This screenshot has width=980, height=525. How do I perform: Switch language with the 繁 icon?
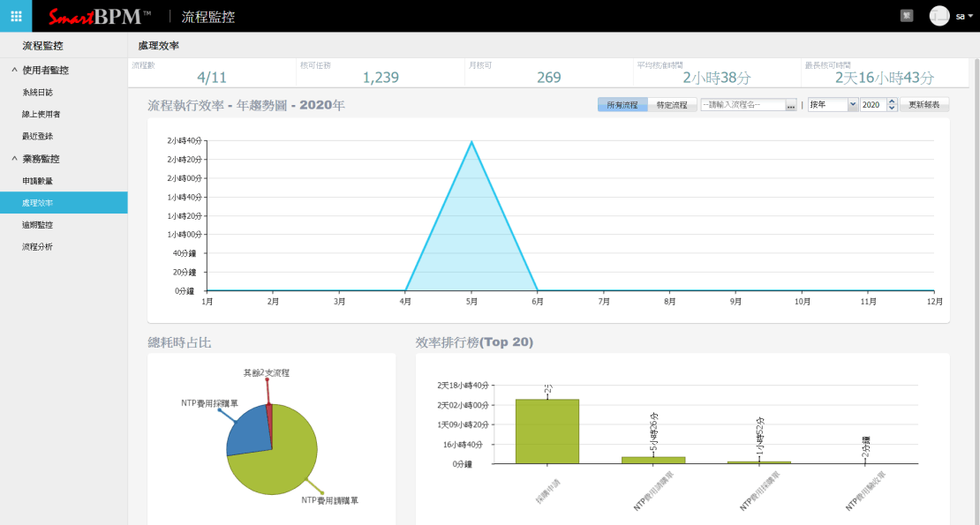point(906,16)
